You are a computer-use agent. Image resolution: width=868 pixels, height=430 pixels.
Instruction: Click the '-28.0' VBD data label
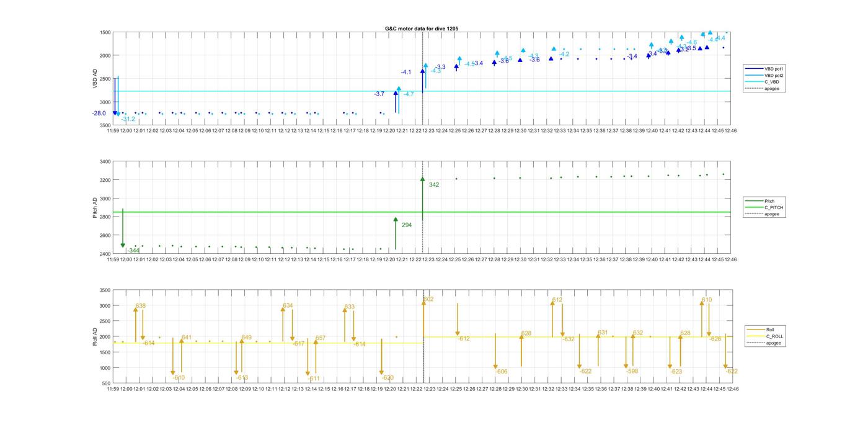point(99,114)
